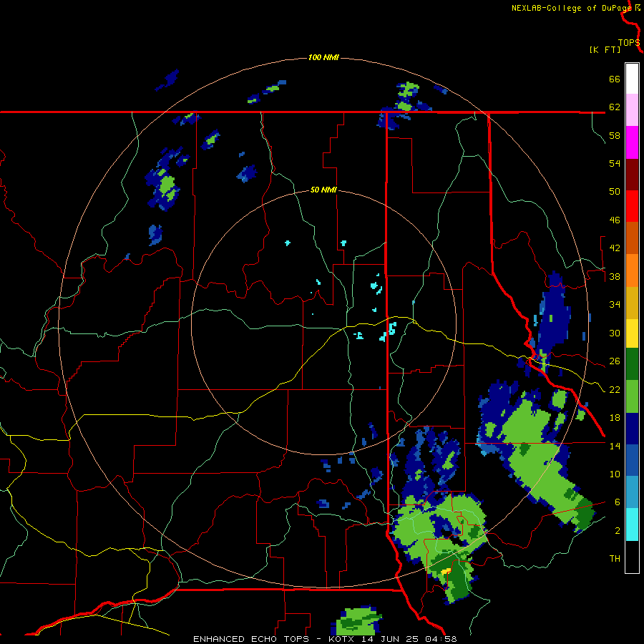Click the "100 NMI" range ring label
The image size is (644, 644).
click(x=323, y=57)
